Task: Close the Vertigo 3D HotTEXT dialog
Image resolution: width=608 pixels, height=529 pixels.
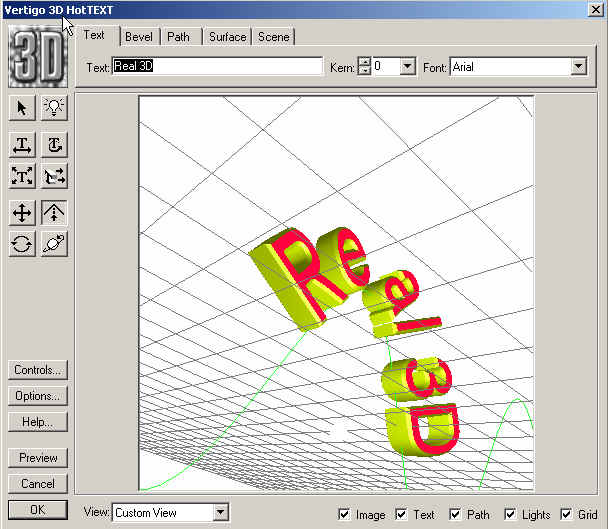Action: click(596, 10)
